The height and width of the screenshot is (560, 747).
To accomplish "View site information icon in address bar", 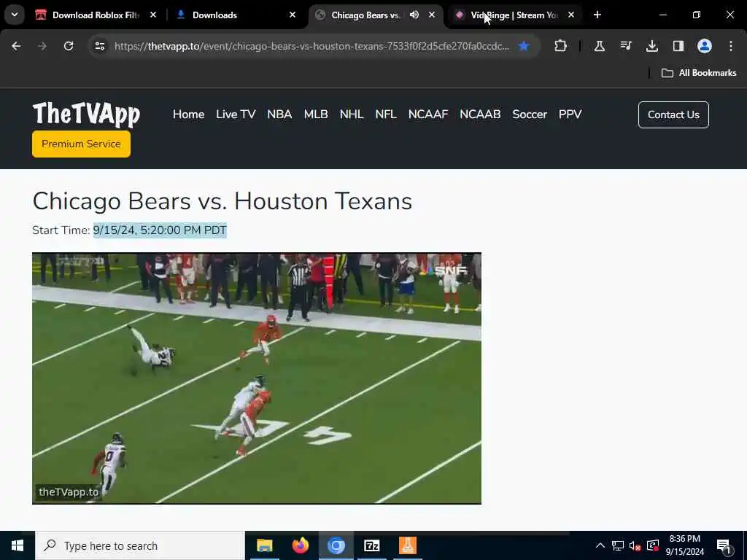I will point(99,46).
